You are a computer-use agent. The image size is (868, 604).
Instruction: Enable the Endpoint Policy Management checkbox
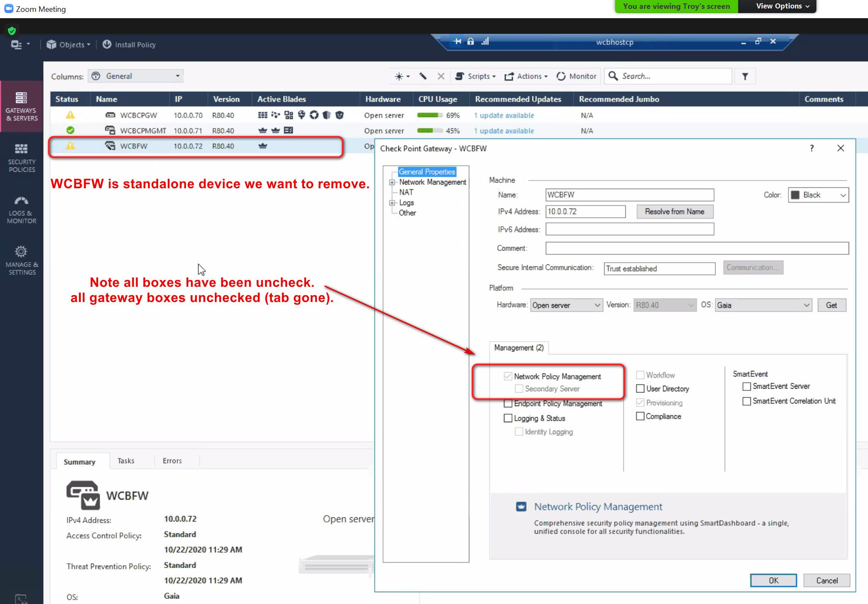508,404
